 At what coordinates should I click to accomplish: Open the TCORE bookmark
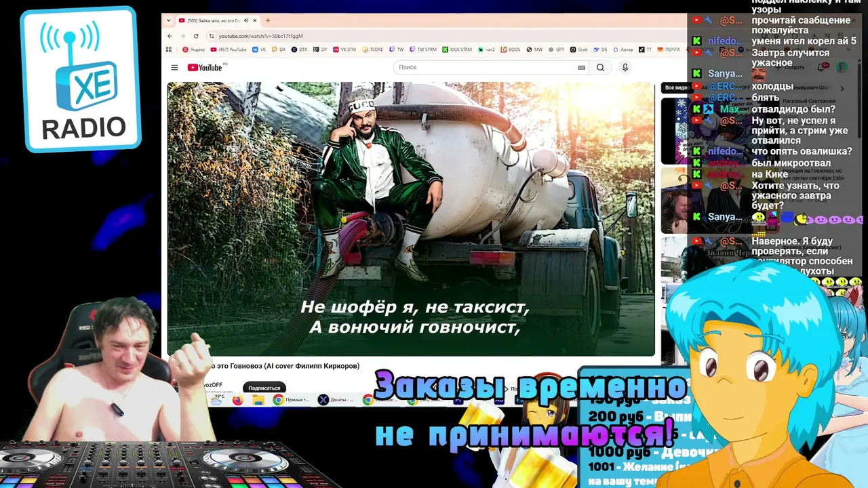[x=372, y=49]
